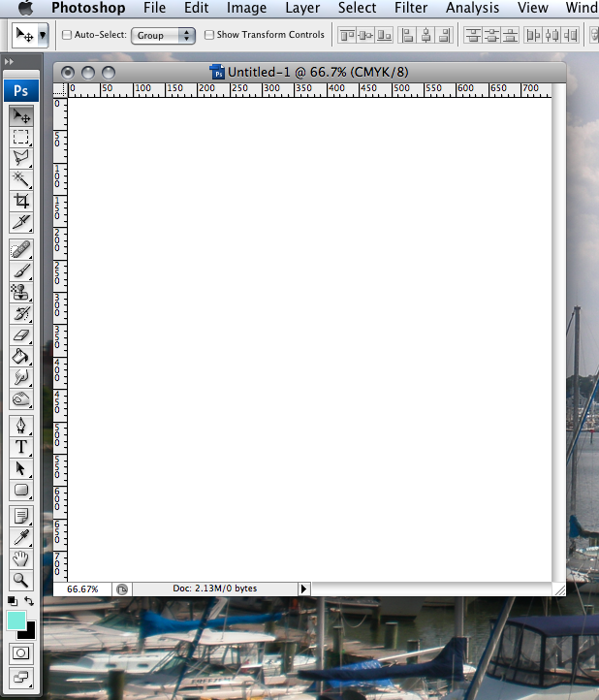This screenshot has height=700, width=599.
Task: Select the Smudge tool
Action: tap(21, 378)
